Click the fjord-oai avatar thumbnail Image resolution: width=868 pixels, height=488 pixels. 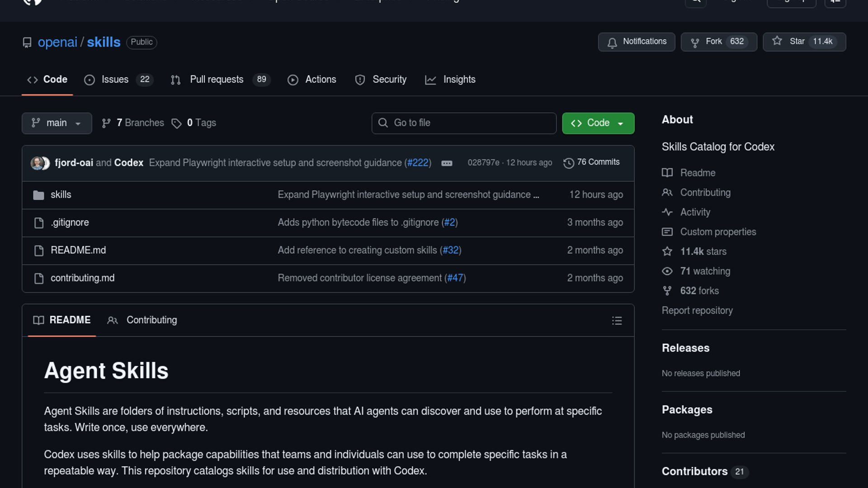click(x=37, y=163)
